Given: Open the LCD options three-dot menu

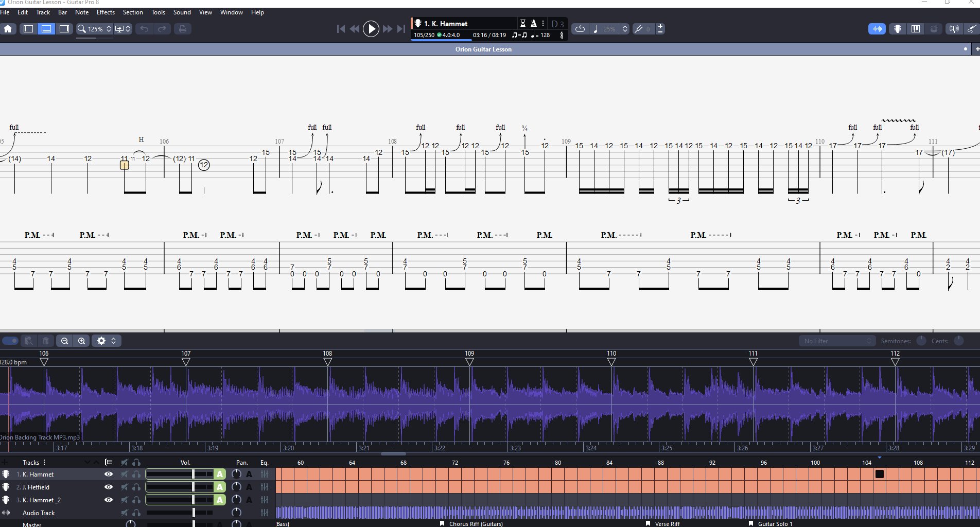Looking at the screenshot, I should tap(543, 23).
